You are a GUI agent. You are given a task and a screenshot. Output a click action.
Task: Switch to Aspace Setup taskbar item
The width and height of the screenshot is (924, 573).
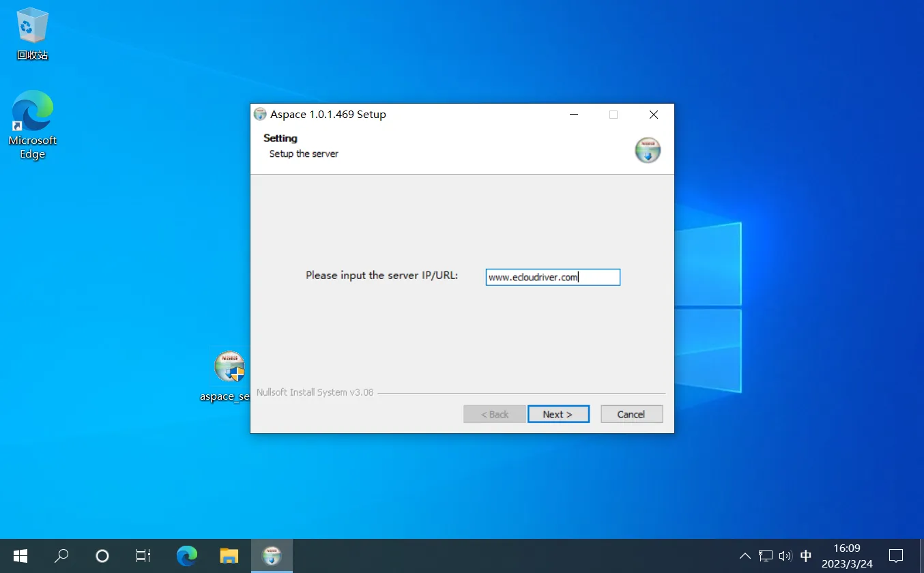click(272, 555)
